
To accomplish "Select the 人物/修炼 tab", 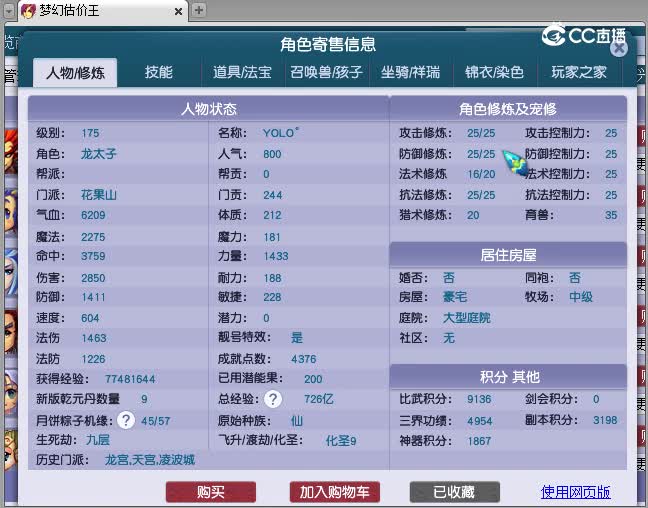I will [75, 73].
